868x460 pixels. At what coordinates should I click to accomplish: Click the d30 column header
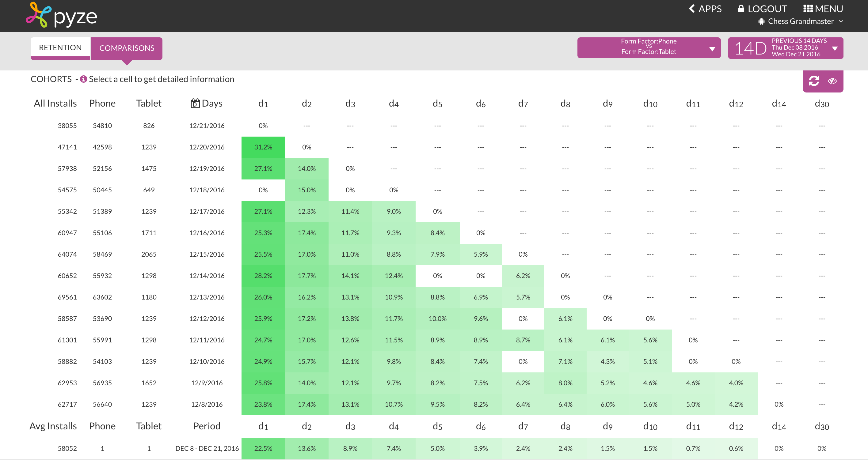point(821,104)
